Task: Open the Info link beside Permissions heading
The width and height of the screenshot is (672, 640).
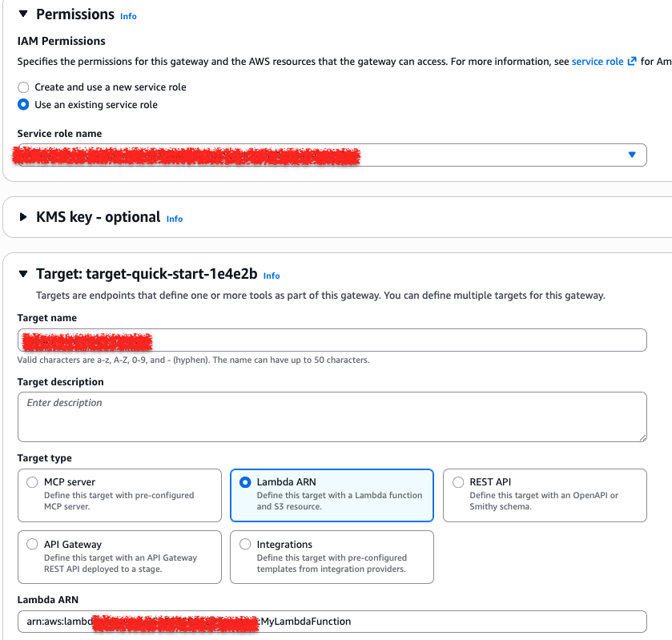Action: tap(128, 16)
